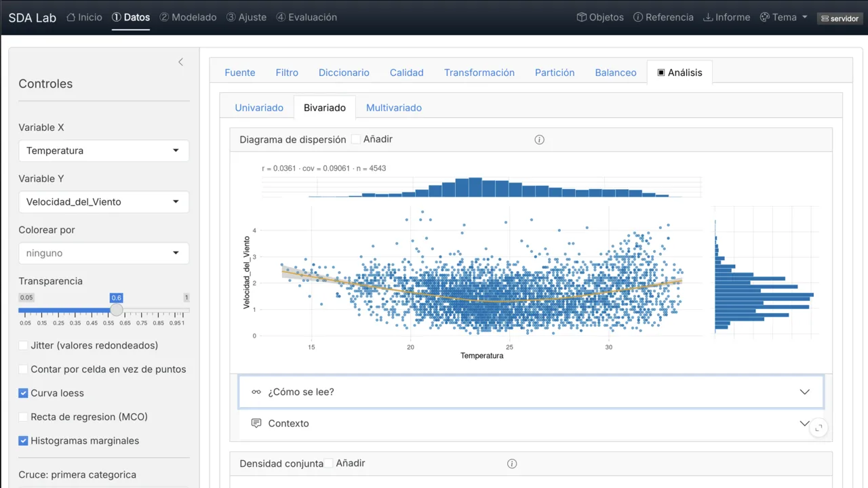Open step 3 Ajuste
Viewport: 868px width, 488px height.
tap(246, 17)
